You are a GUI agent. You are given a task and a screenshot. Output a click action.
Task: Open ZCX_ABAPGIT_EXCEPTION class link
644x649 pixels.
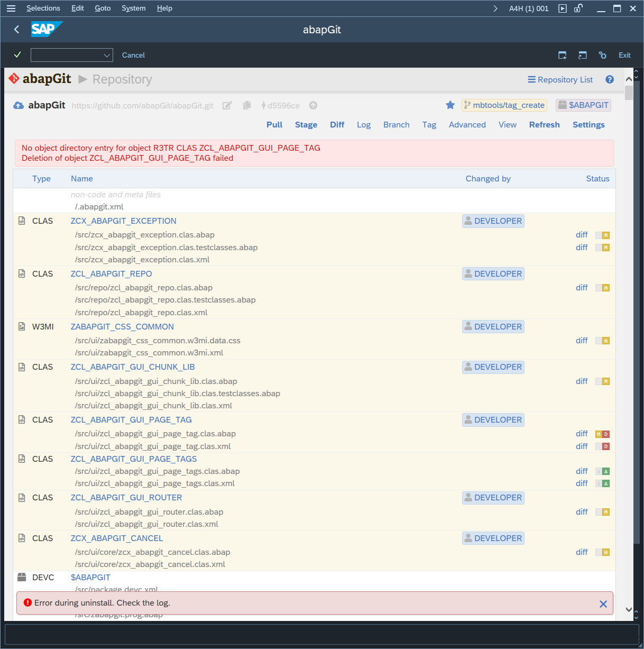point(124,221)
